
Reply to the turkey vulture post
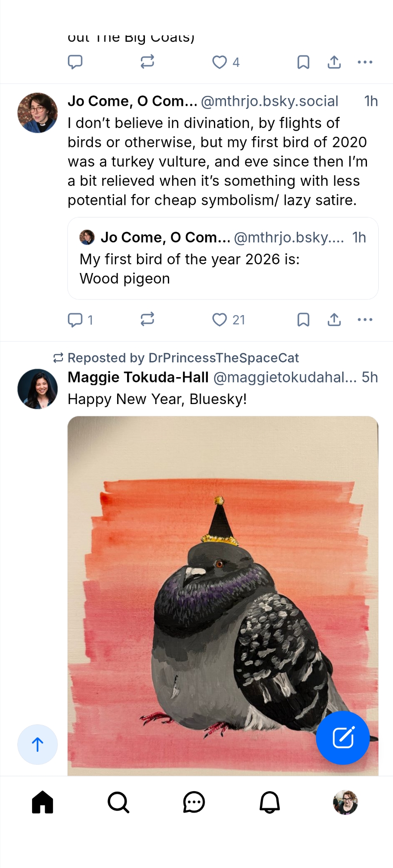pyautogui.click(x=75, y=320)
